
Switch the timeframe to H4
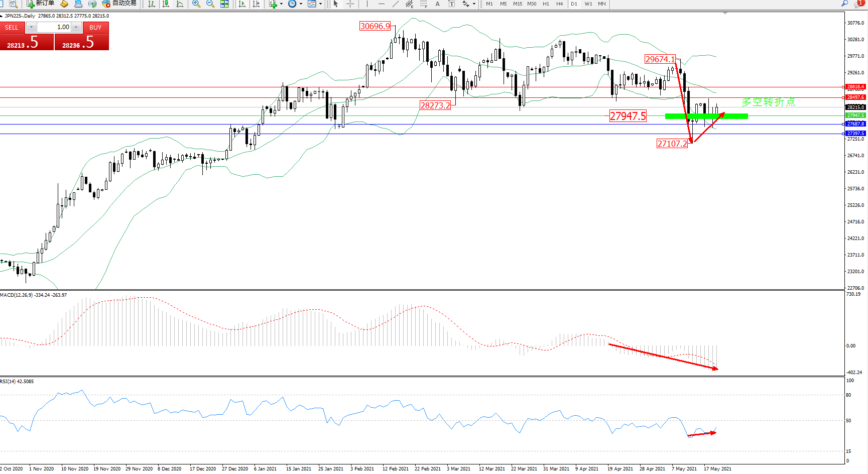coord(559,4)
